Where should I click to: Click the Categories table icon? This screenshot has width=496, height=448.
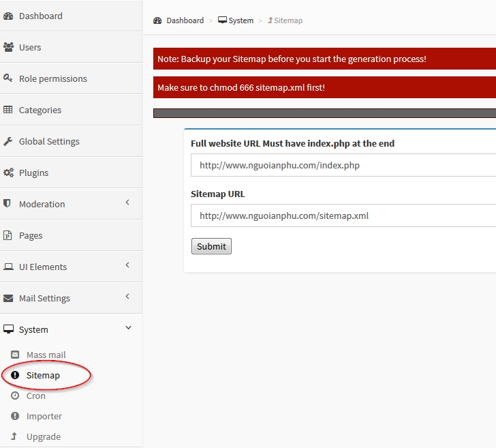(x=8, y=110)
